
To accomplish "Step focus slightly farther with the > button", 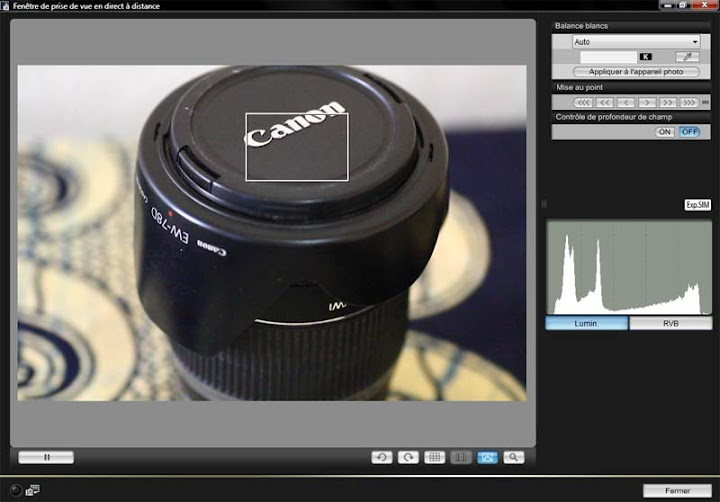I will click(x=647, y=102).
